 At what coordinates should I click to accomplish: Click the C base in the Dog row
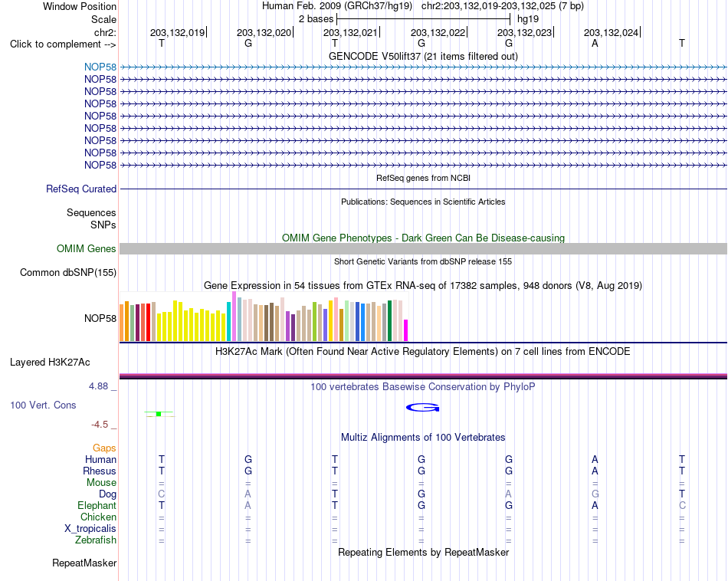(162, 494)
